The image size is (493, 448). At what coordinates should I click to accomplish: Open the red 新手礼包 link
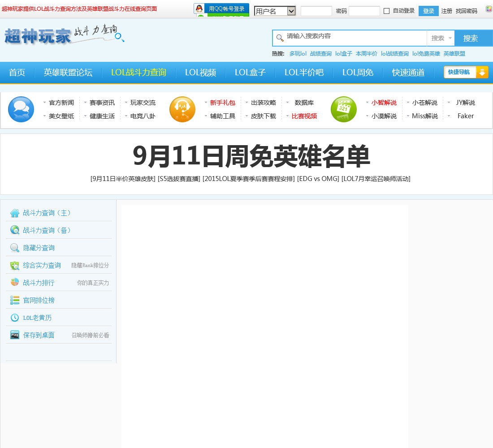(x=223, y=103)
